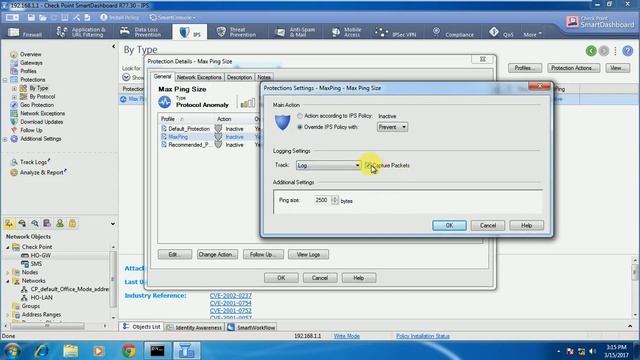Viewport: 640px width, 360px height.
Task: Open the SmartConsole dropdown menu
Action: click(172, 18)
